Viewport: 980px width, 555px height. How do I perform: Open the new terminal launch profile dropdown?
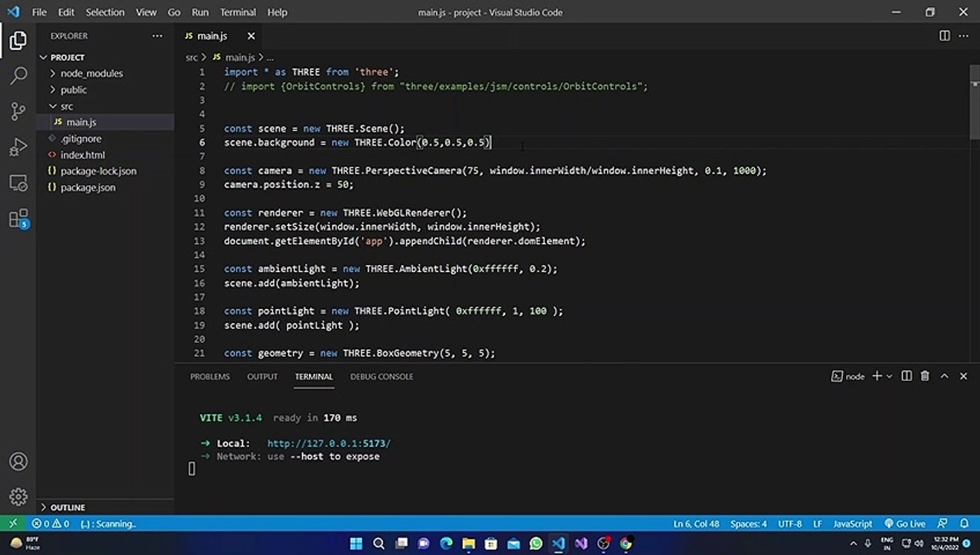pyautogui.click(x=889, y=376)
